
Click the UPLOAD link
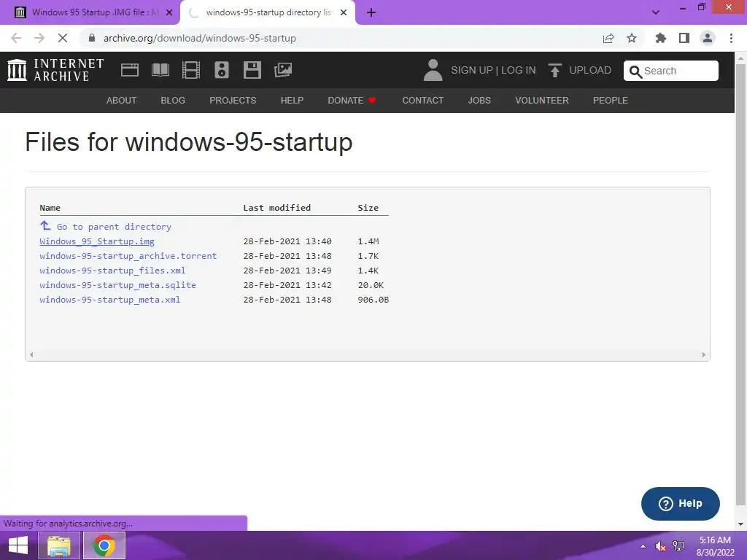coord(590,70)
